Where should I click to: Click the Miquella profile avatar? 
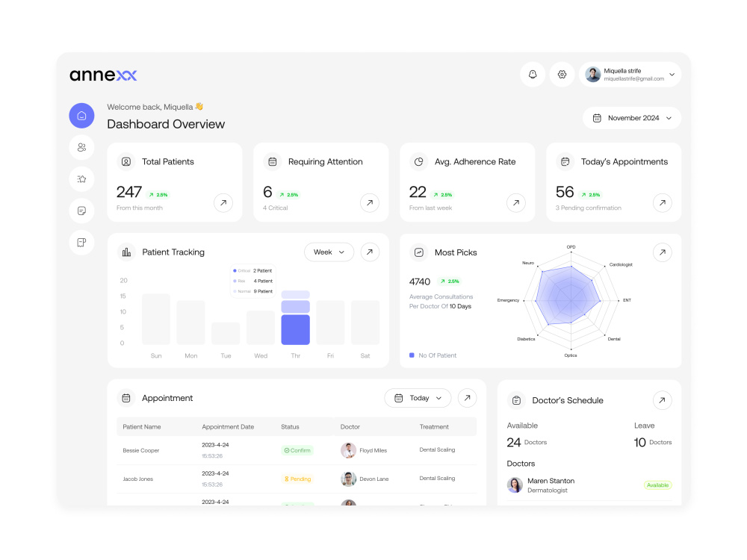(592, 74)
